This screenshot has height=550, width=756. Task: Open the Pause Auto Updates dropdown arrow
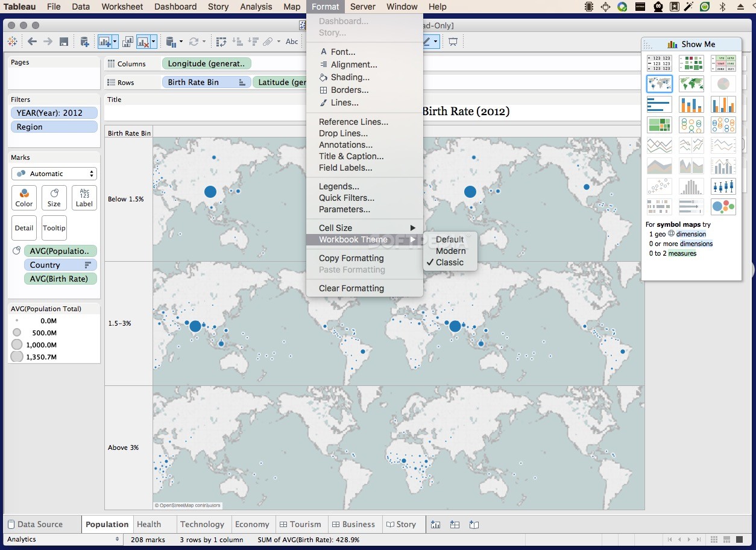pyautogui.click(x=180, y=42)
